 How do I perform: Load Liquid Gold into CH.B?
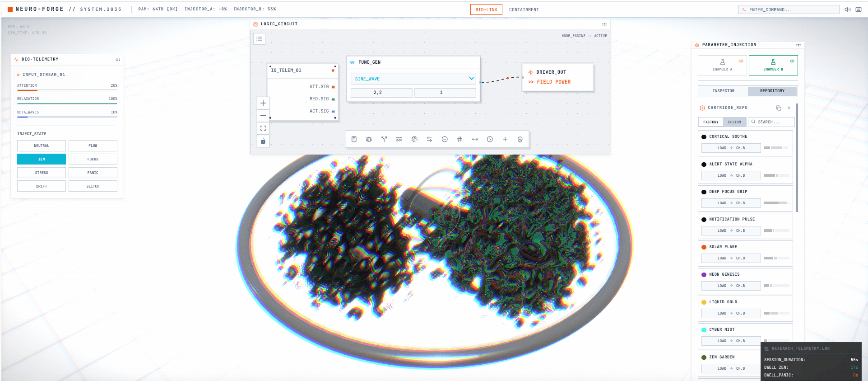click(x=731, y=313)
